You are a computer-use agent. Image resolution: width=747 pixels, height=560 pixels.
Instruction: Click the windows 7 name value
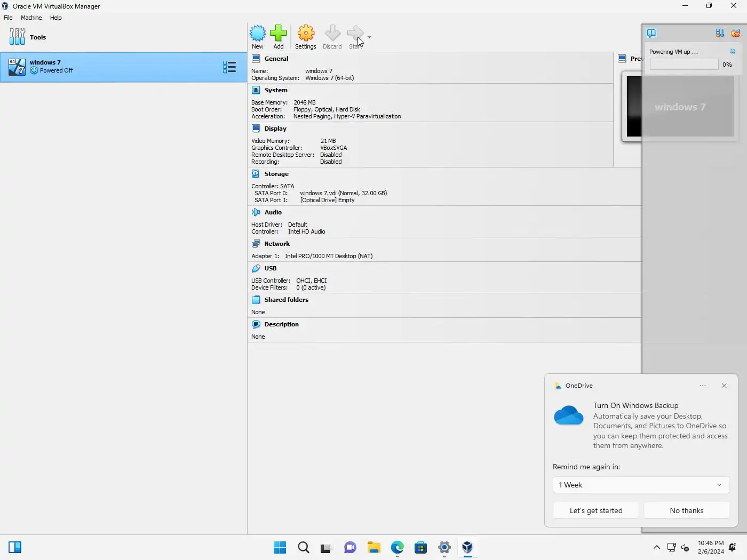click(x=319, y=71)
